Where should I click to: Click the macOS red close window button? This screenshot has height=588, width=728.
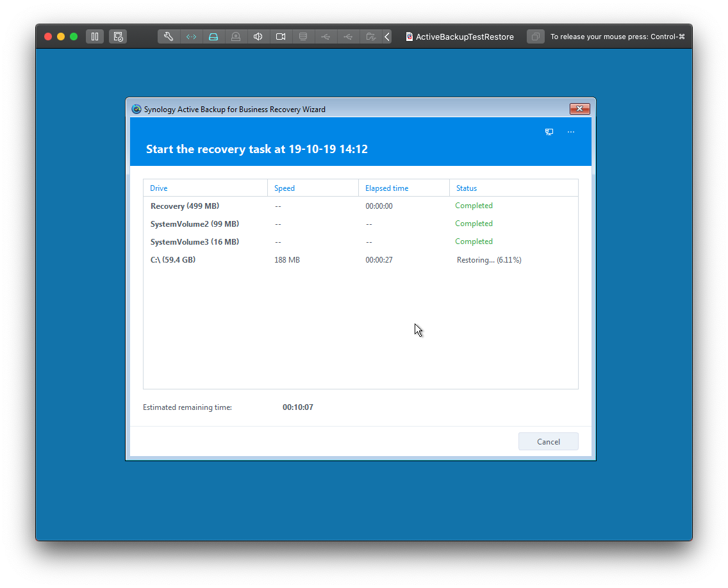click(48, 37)
